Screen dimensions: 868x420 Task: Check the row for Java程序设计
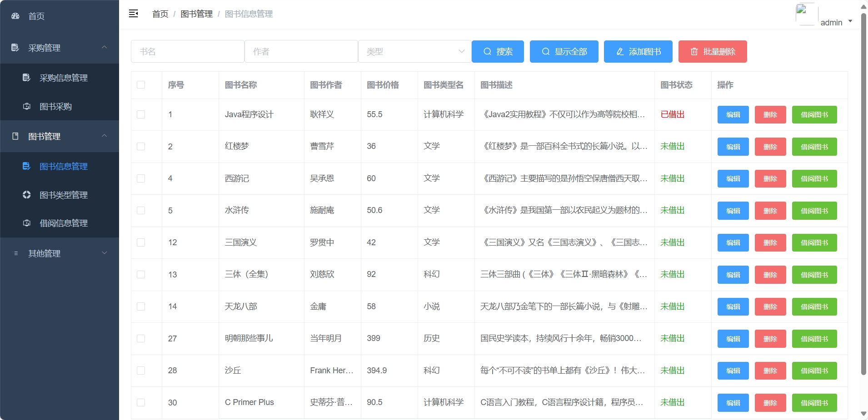[x=141, y=114]
